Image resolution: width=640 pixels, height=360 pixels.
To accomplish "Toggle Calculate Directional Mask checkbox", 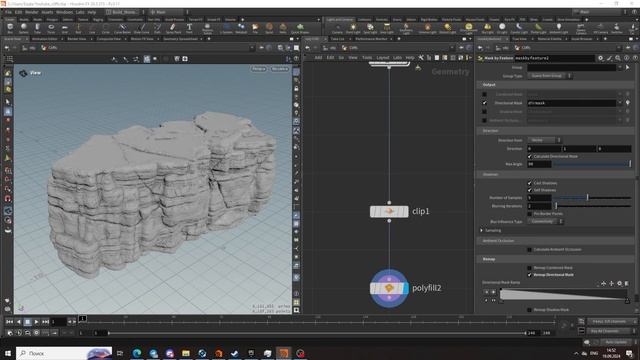I will click(x=530, y=156).
